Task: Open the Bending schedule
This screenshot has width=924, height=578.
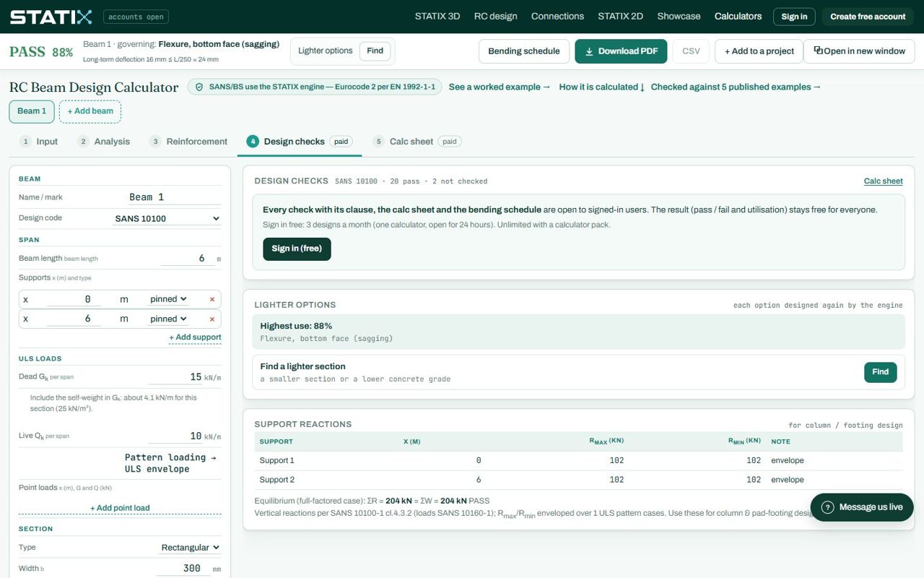Action: coord(524,51)
